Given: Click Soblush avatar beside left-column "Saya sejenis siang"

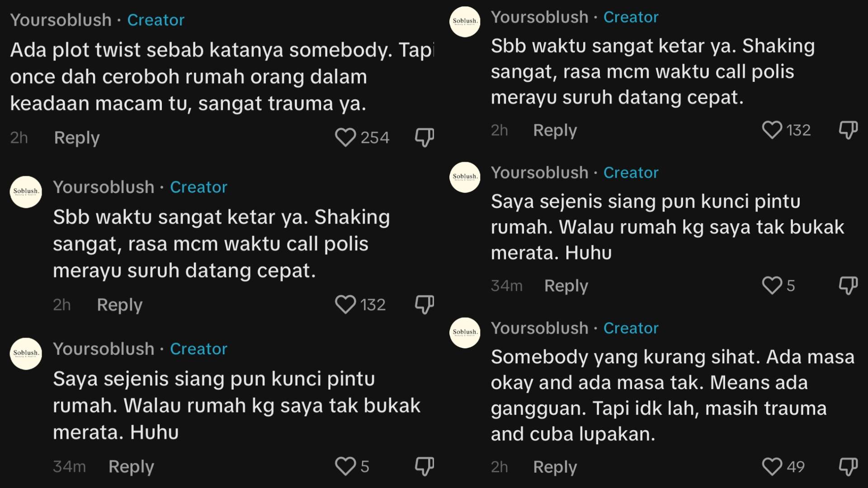Looking at the screenshot, I should 26,353.
